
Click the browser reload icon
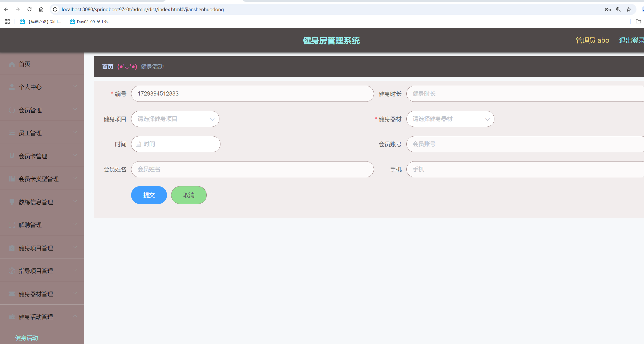(x=29, y=9)
